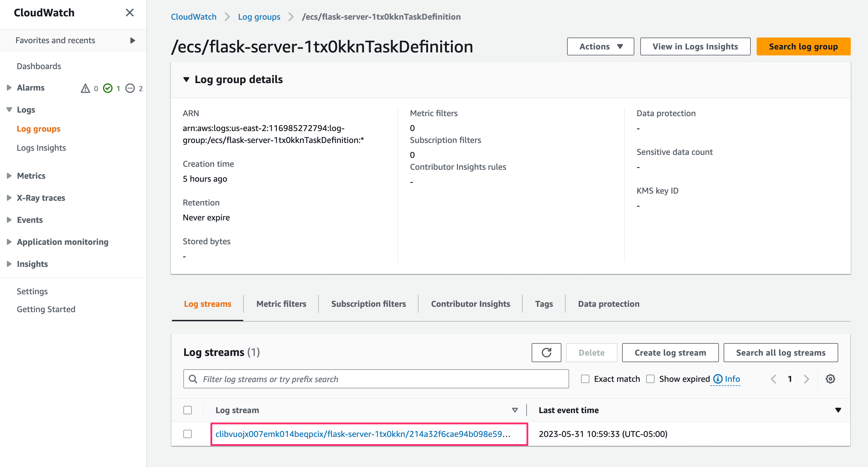Switch to Tags tab
Viewport: 868px width, 467px height.
pyautogui.click(x=544, y=304)
